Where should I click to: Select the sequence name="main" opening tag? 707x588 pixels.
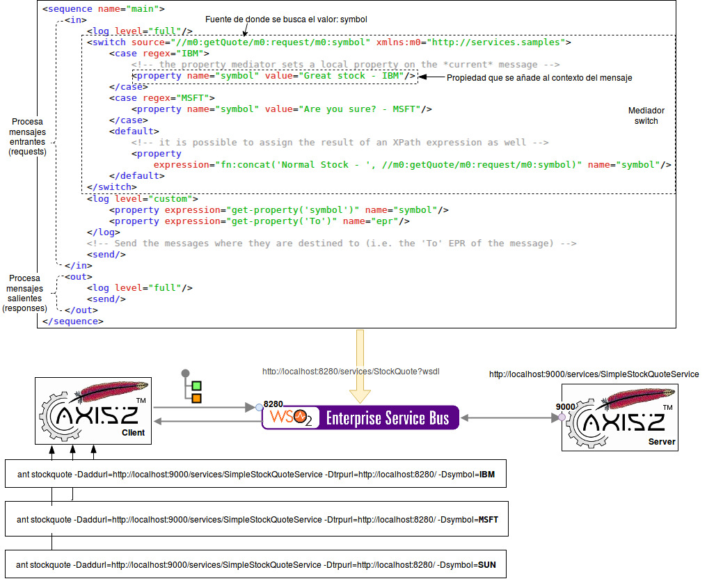(104, 9)
